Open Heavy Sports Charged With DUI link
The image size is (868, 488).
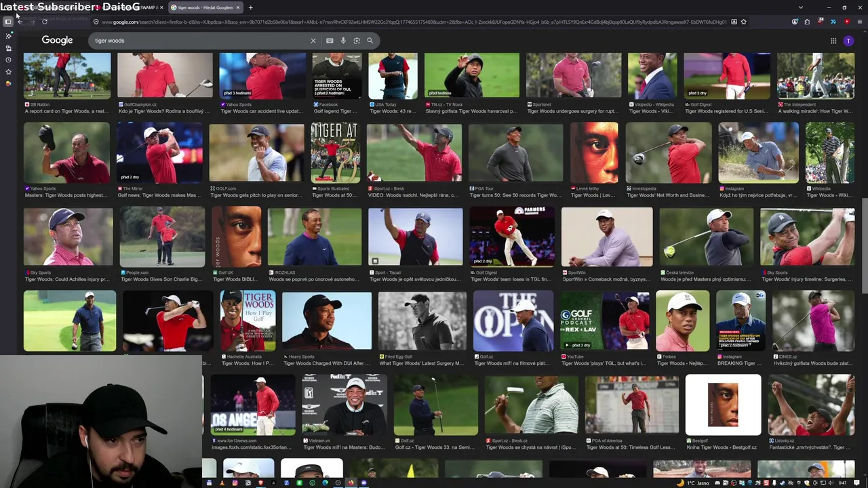coord(327,363)
